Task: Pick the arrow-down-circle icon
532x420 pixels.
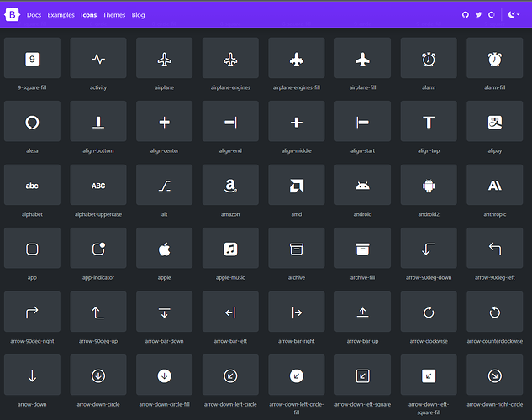Action: pos(98,375)
